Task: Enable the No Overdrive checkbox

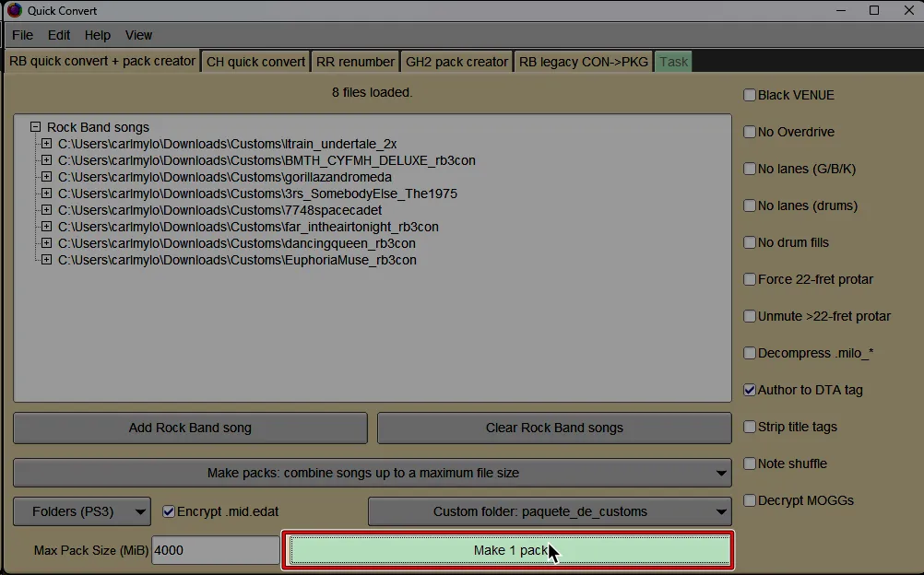Action: click(x=750, y=132)
